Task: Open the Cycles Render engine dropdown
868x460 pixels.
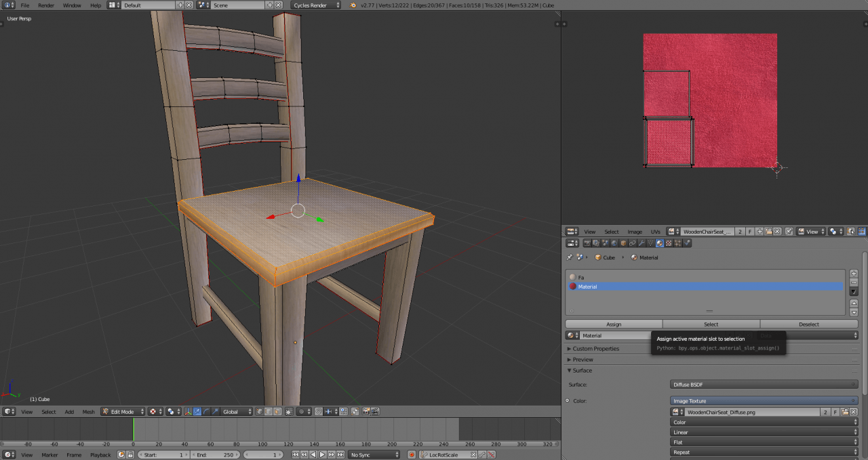Action: tap(316, 5)
